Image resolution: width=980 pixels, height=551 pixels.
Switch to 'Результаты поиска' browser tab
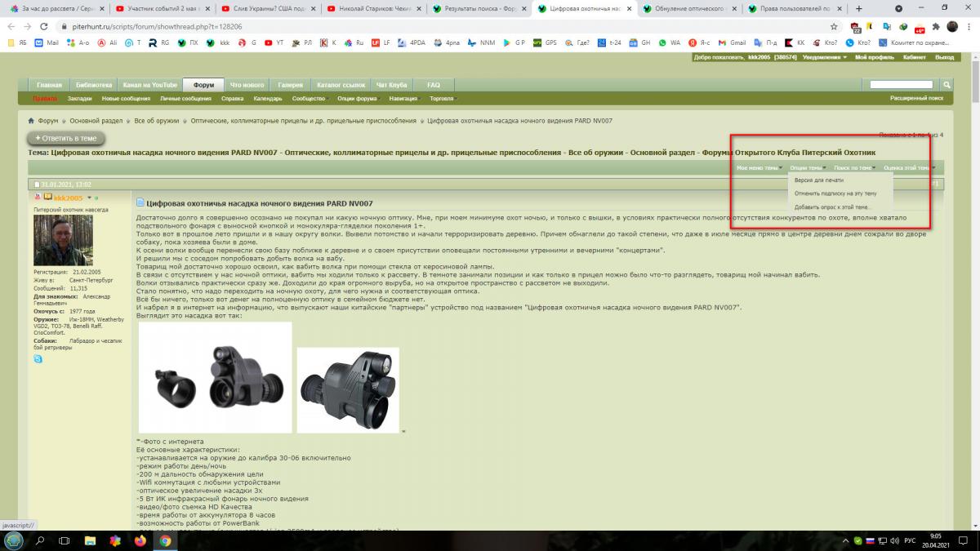click(x=479, y=8)
